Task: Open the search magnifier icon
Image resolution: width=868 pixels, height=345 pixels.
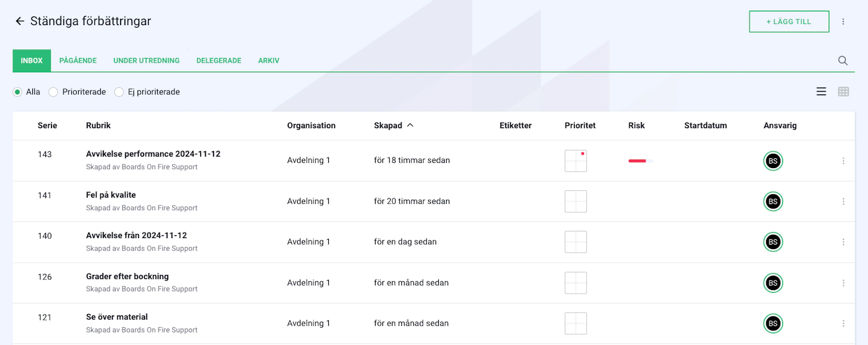Action: [x=842, y=61]
